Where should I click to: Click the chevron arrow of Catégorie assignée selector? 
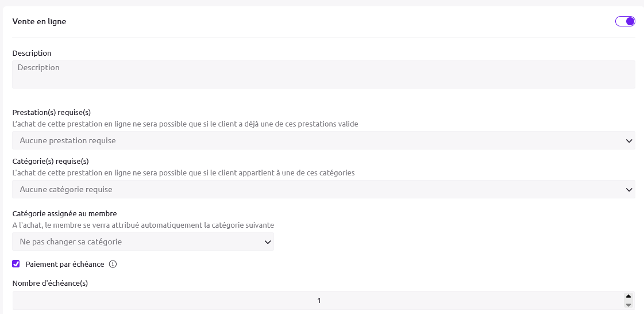(x=267, y=242)
